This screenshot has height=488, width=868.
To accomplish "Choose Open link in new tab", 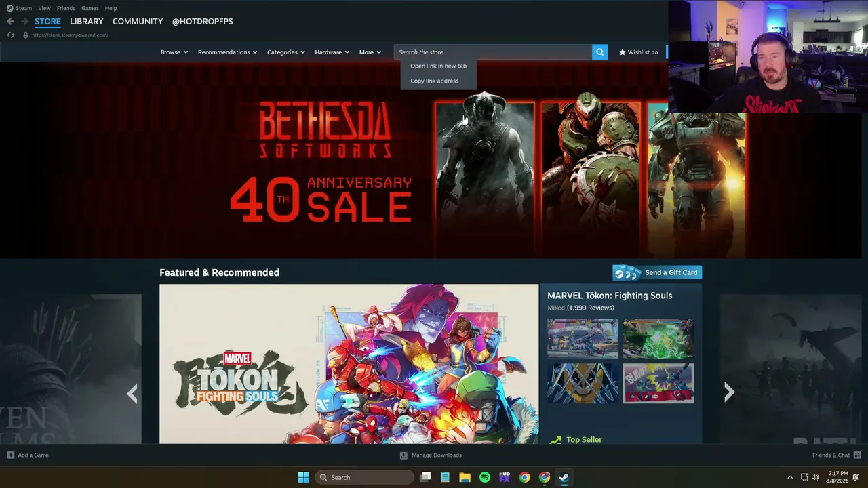I will click(x=439, y=66).
